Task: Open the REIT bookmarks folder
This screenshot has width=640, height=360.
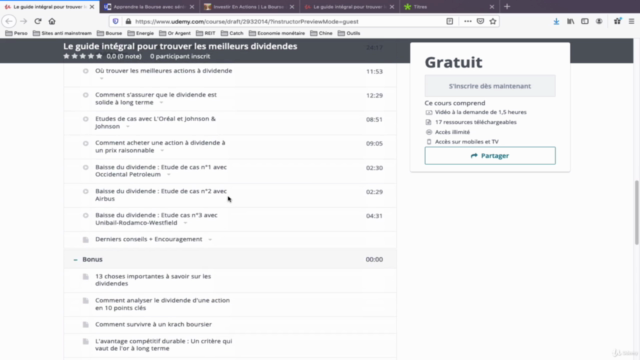Action: [206, 33]
